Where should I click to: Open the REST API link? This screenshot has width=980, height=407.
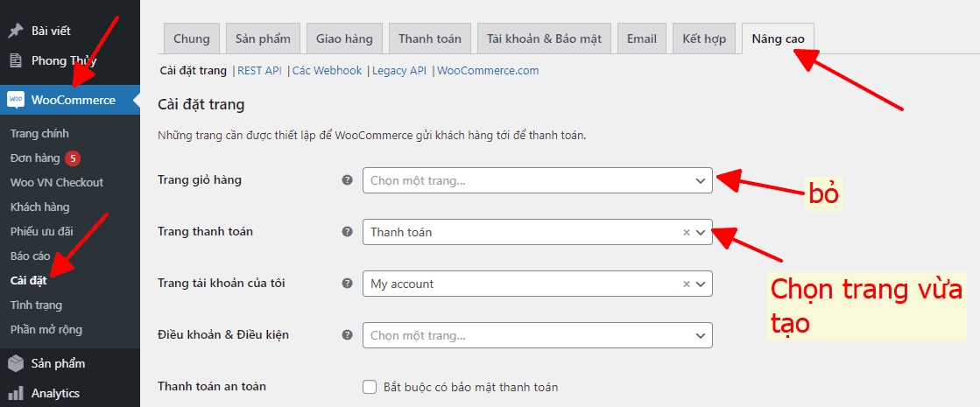click(x=259, y=71)
